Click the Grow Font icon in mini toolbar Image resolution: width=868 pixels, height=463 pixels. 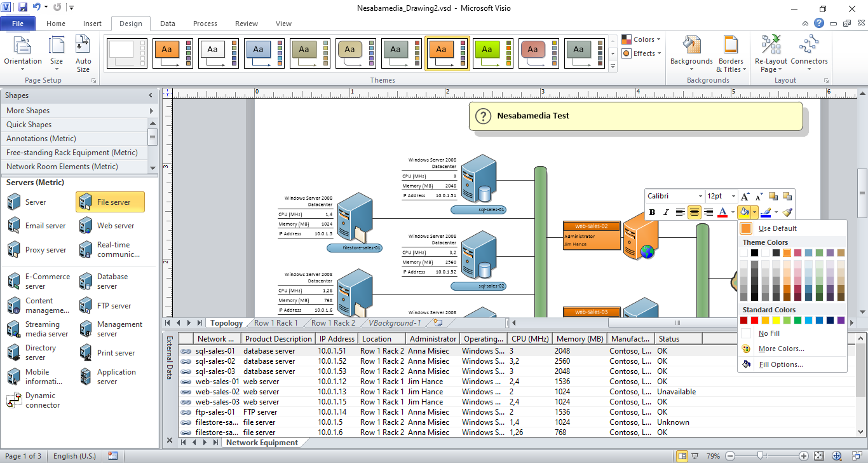tap(745, 197)
